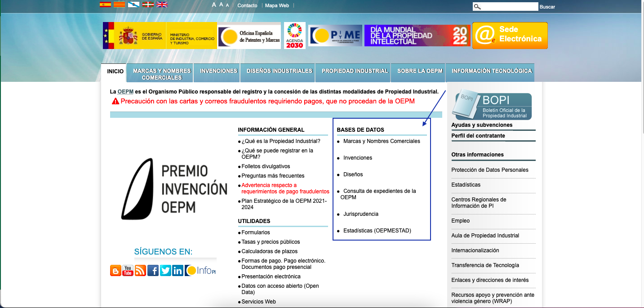This screenshot has width=644, height=308.
Task: Click the Blogger icon in social bar
Action: 115,271
